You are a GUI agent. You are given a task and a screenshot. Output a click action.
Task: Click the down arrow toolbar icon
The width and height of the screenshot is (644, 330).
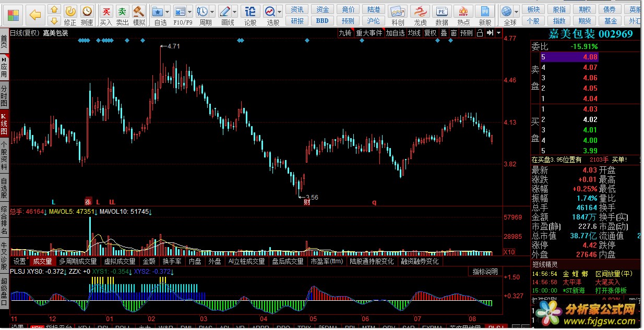pyautogui.click(x=54, y=21)
